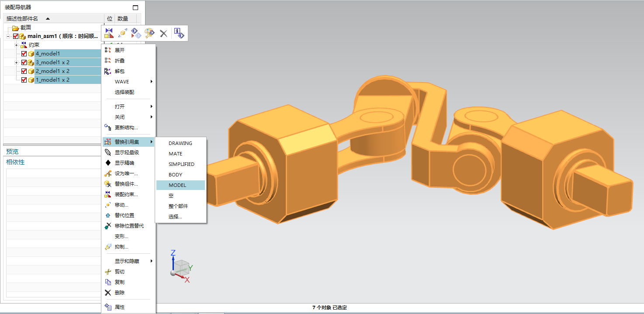644x314 pixels.
Task: Click the X delete icon in mini toolbar
Action: [163, 33]
